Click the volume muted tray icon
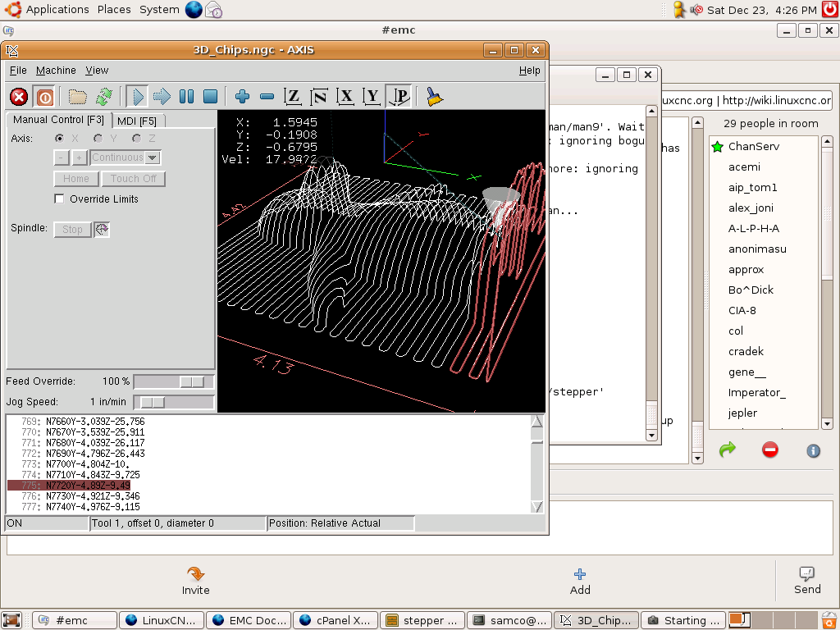The image size is (840, 630). pos(696,10)
